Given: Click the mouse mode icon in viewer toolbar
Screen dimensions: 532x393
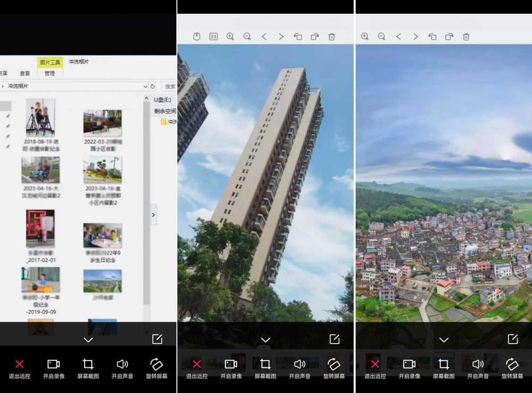Looking at the screenshot, I should coord(196,37).
